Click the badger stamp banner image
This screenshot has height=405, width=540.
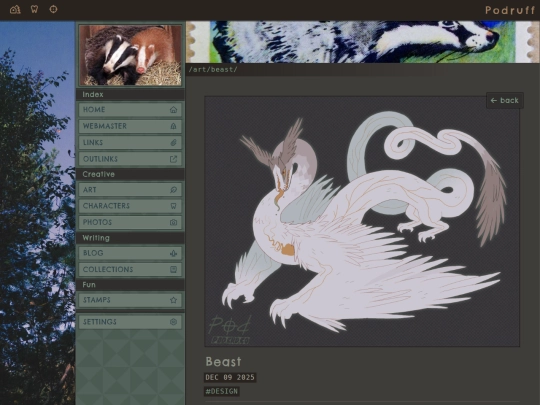click(363, 42)
